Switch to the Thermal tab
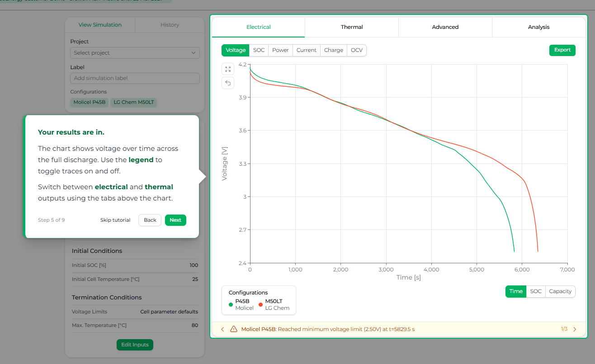 coord(352,27)
